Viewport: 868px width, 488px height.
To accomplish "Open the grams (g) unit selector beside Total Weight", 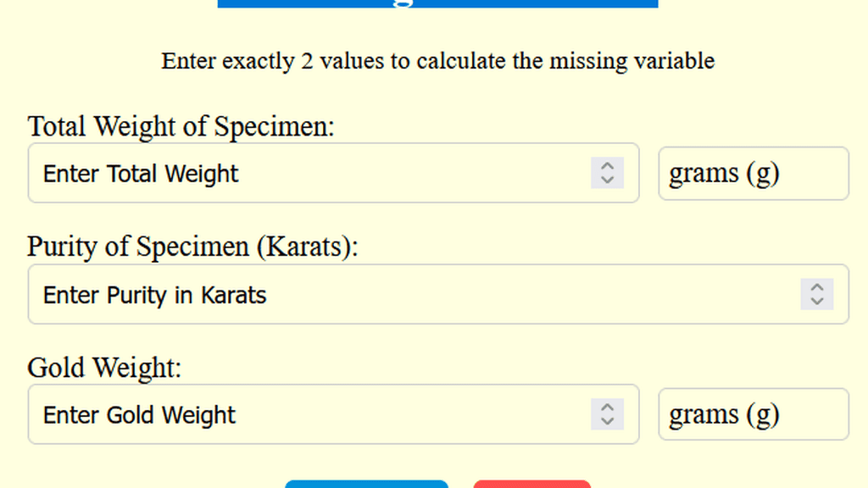I will pyautogui.click(x=753, y=173).
